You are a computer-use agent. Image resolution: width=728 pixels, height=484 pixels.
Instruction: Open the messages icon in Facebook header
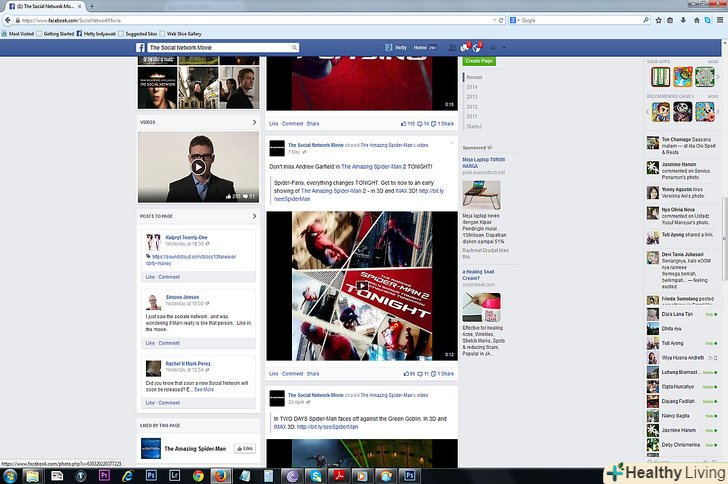click(465, 48)
